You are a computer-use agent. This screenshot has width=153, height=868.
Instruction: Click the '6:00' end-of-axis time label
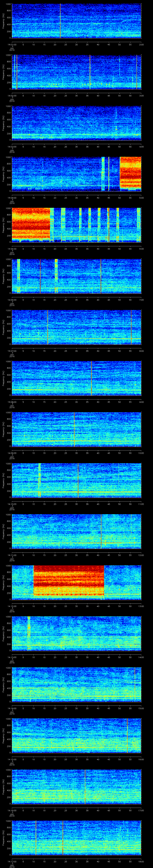(141, 248)
